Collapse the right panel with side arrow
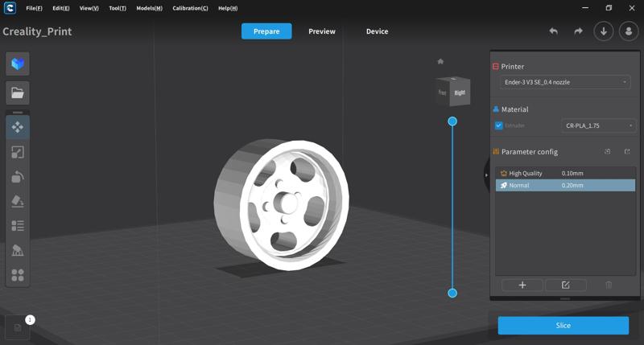Viewport: 644px width, 345px height. tap(486, 175)
